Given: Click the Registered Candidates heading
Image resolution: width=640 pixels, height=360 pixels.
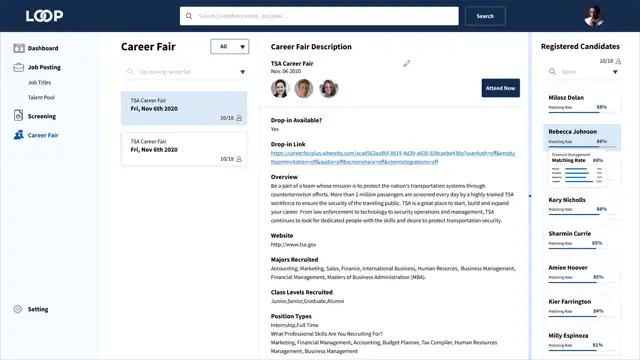Looking at the screenshot, I should pos(580,47).
